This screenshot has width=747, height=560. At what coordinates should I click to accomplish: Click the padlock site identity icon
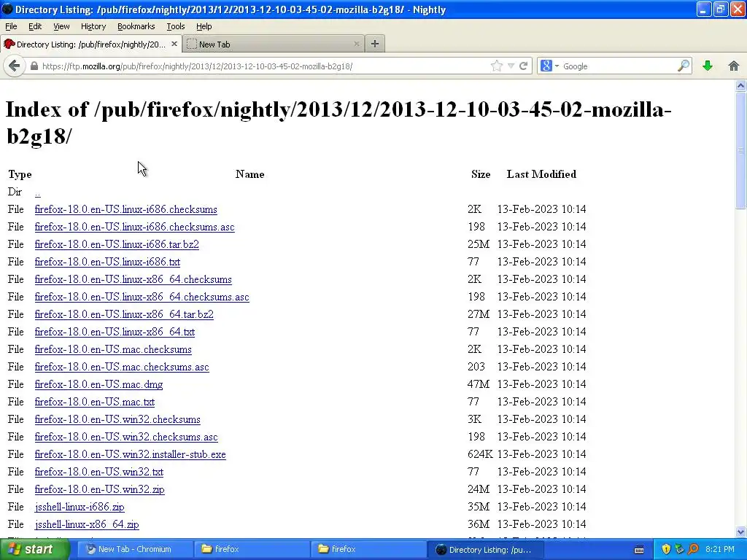click(x=34, y=66)
